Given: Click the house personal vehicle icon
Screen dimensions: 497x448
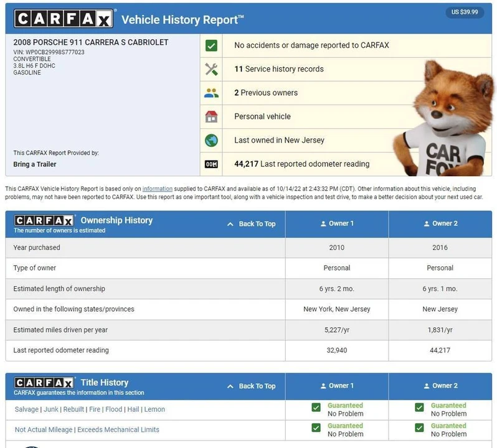Looking at the screenshot, I should point(211,116).
